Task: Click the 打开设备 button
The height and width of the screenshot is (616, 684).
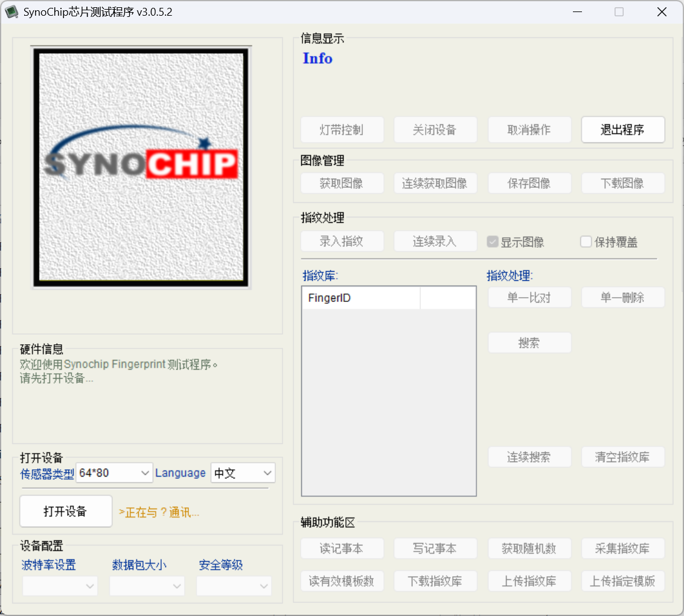Action: click(66, 512)
